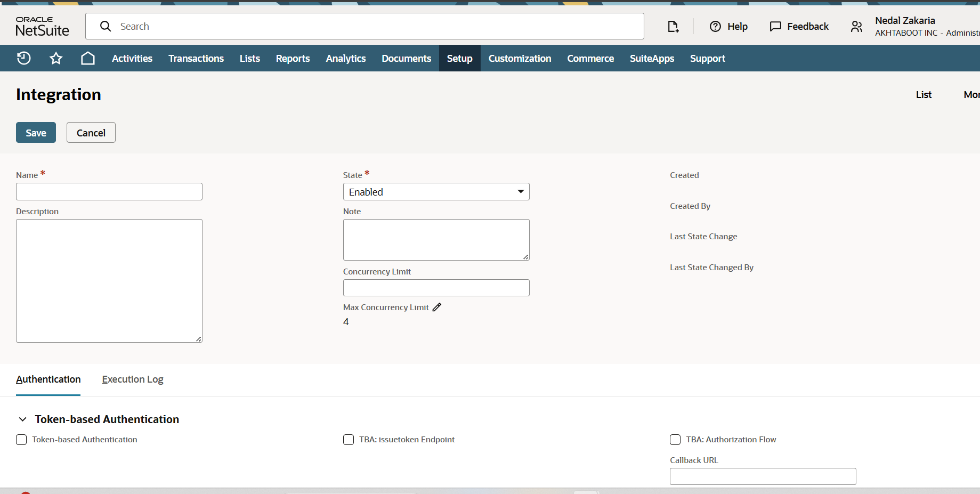Viewport: 980px width, 494px height.
Task: Click the Created label
Action: coord(684,175)
